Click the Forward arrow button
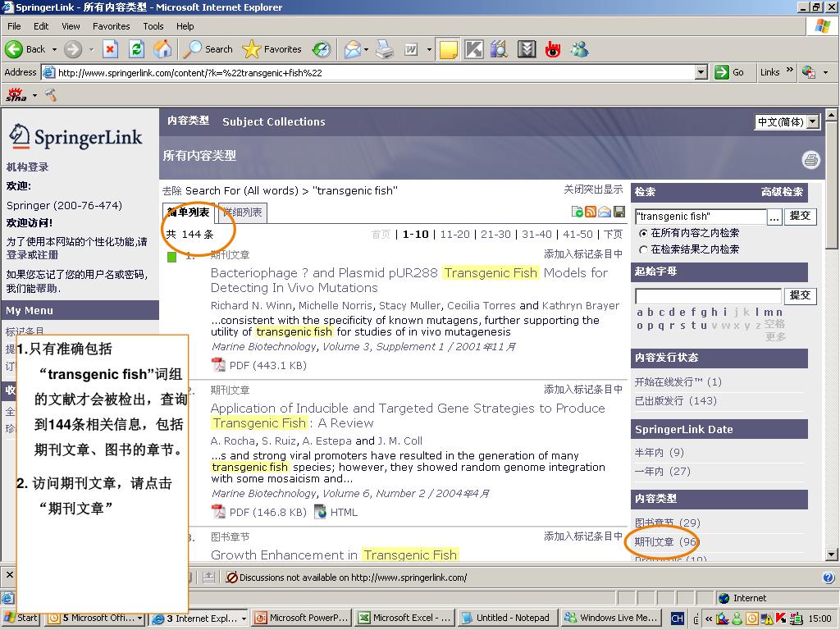Screen dimensions: 840x630 click(73, 49)
